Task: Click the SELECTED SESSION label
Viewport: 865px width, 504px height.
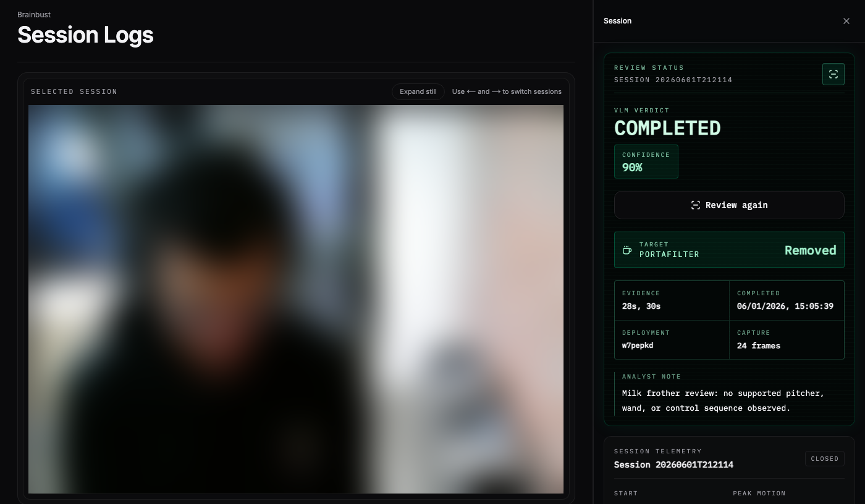Action: (74, 91)
